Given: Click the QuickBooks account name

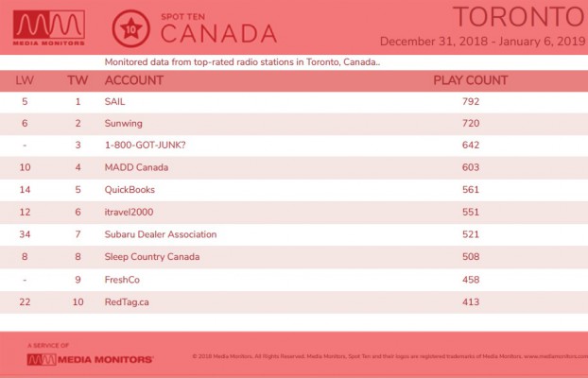Looking at the screenshot, I should coord(130,190).
